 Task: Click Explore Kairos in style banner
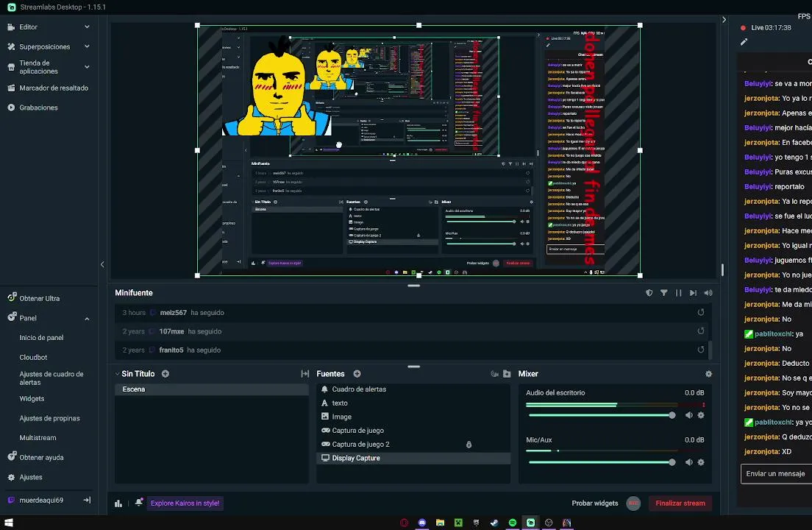point(185,504)
